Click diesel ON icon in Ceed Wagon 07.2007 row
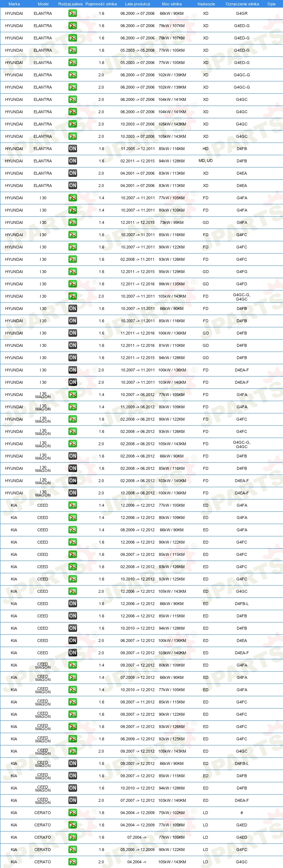This screenshot has height=868, width=283. point(72,800)
